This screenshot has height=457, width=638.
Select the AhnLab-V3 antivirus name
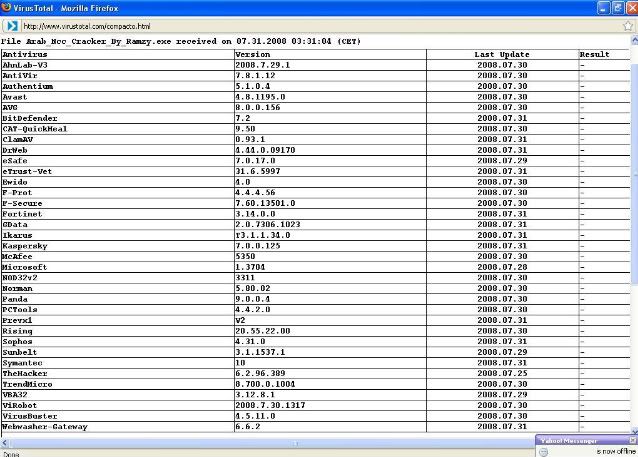point(25,65)
